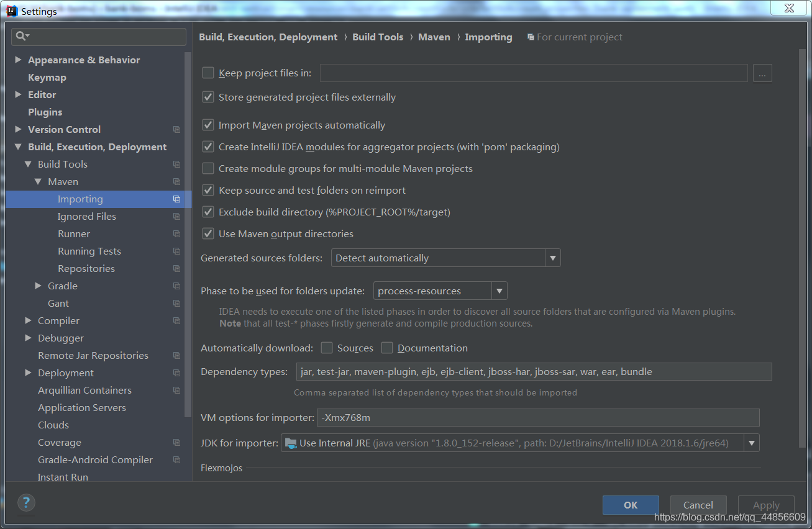
Task: Click browse '...' button for project files
Action: tap(762, 73)
